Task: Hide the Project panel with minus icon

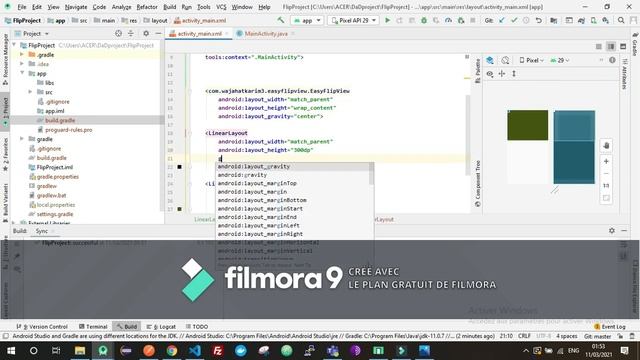Action: tap(158, 33)
